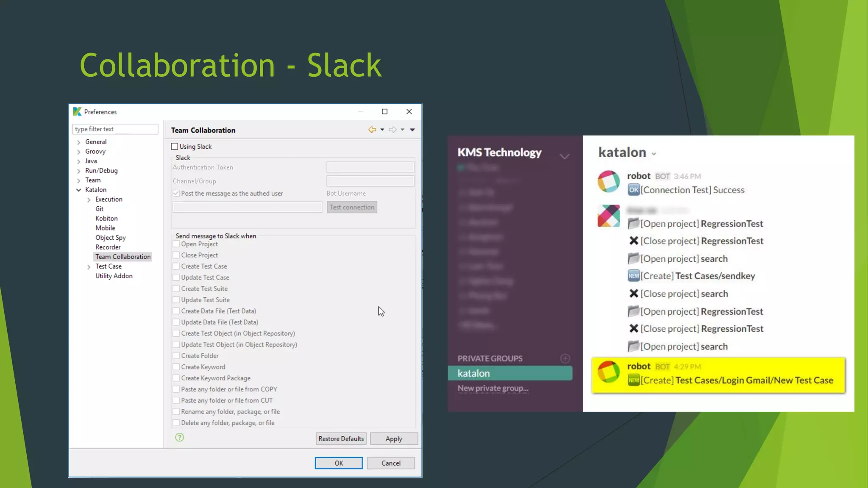Select Utility Addon in the preferences tree
868x488 pixels.
(114, 276)
